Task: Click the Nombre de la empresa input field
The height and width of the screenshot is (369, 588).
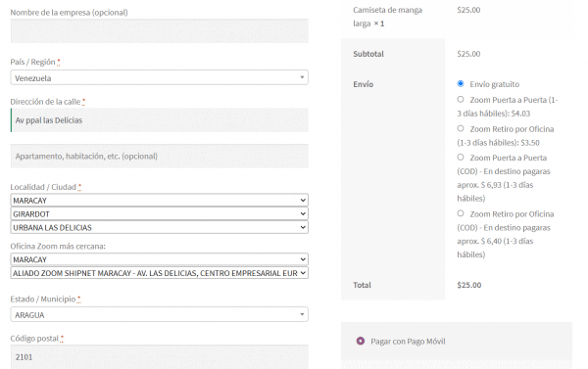Action: pos(160,31)
